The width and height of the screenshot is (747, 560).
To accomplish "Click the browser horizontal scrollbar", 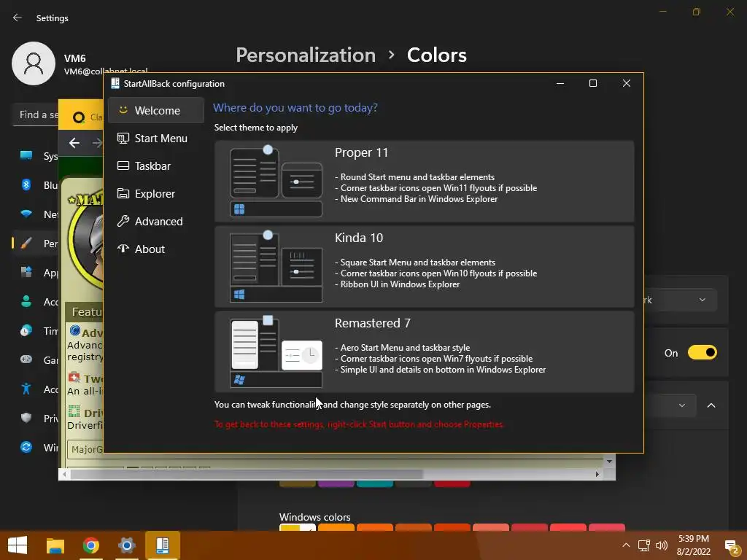I will coord(246,474).
